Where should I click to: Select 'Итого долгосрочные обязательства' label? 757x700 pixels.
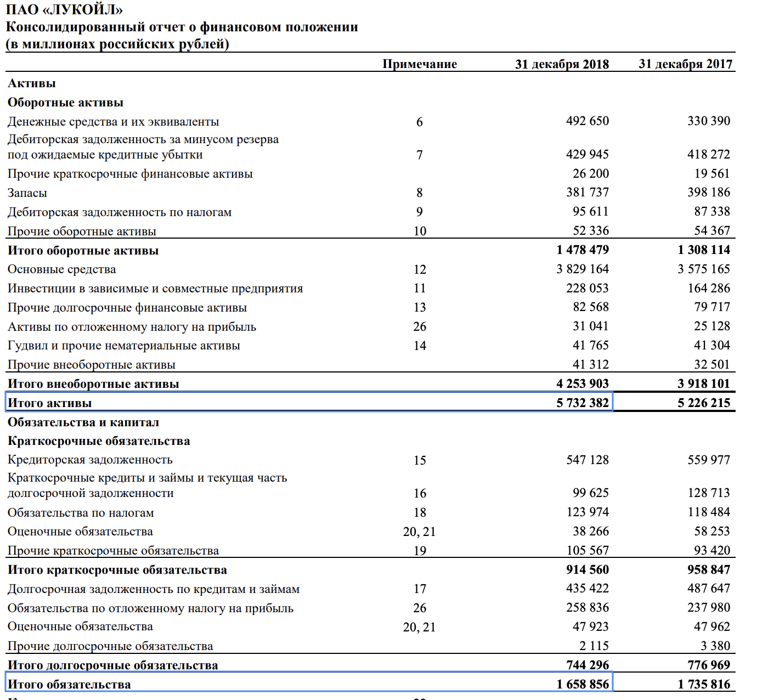[112, 665]
